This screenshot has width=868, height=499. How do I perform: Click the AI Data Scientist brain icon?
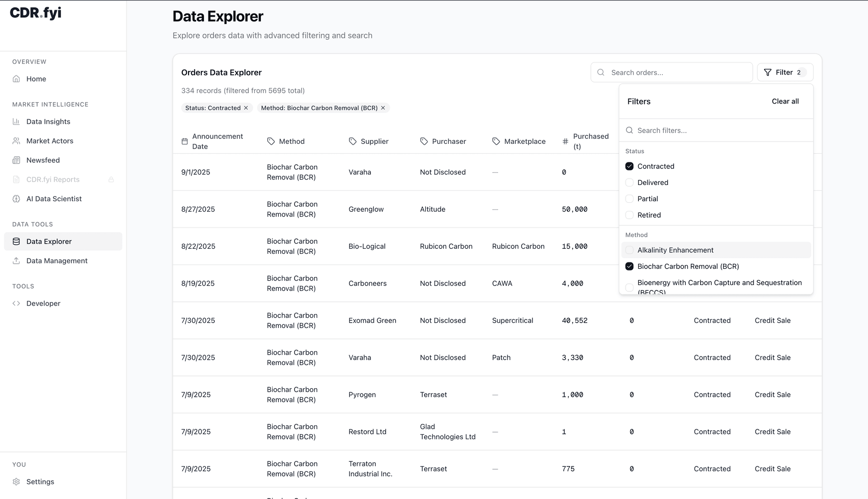click(x=16, y=199)
